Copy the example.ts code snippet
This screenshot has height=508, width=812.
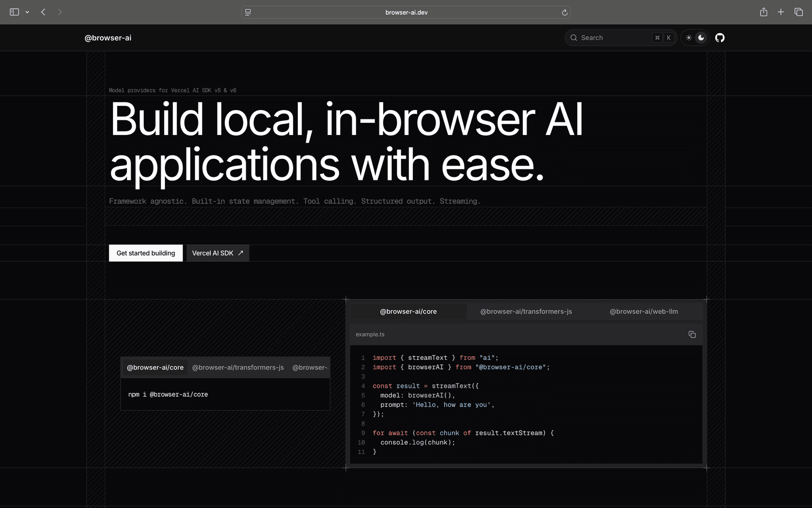(x=692, y=334)
